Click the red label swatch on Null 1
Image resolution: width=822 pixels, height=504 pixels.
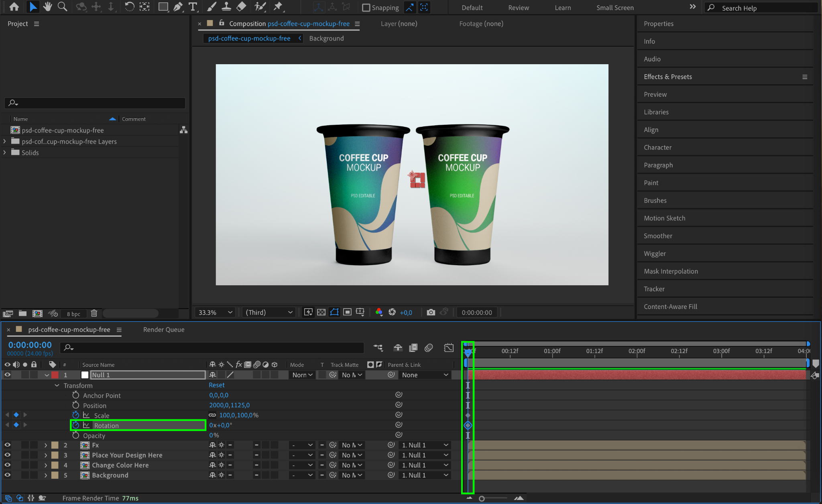(x=55, y=375)
